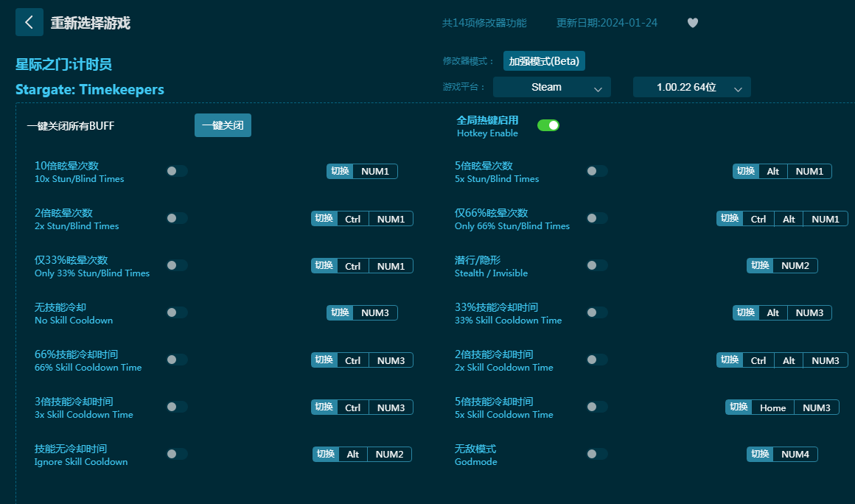Click NUM4 hotkey for Godmode
The height and width of the screenshot is (504, 855).
pyautogui.click(x=795, y=454)
